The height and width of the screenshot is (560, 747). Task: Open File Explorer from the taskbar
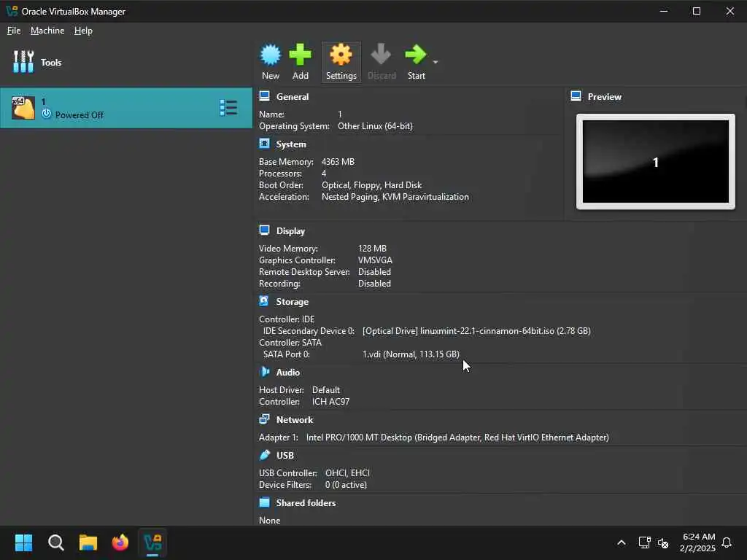[x=88, y=542]
